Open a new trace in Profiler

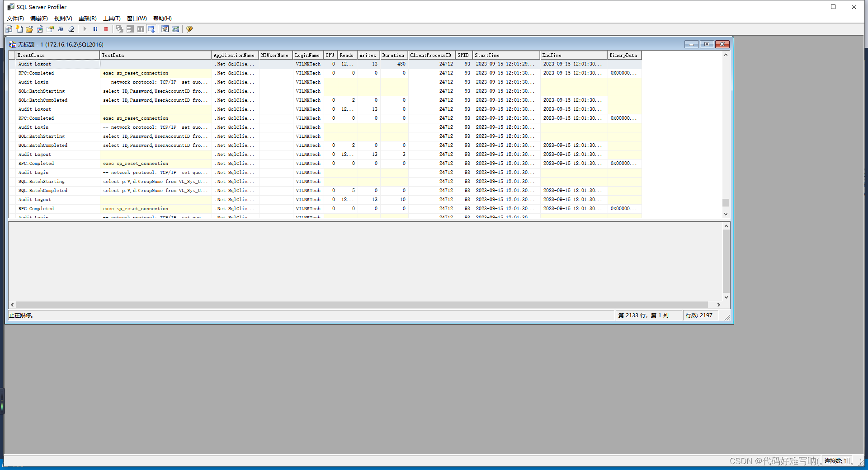(x=9, y=29)
